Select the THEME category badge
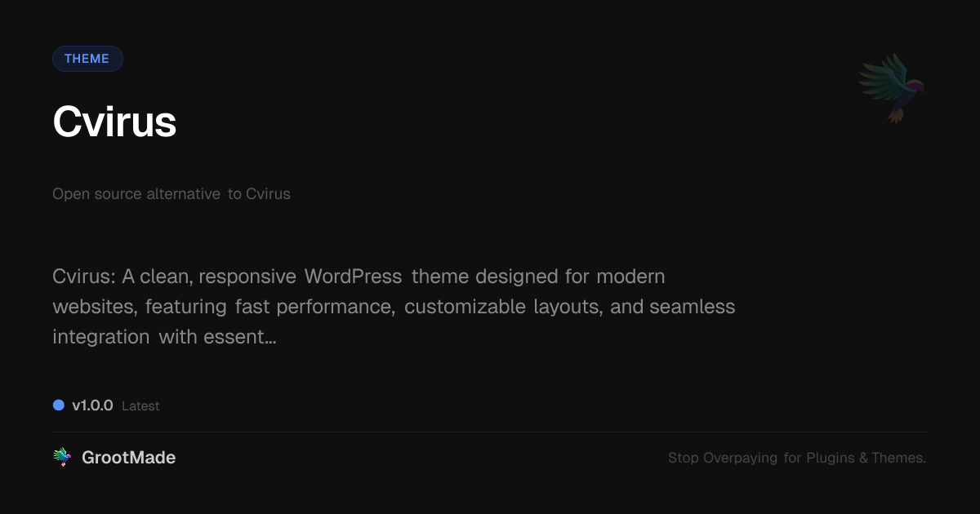 (87, 59)
